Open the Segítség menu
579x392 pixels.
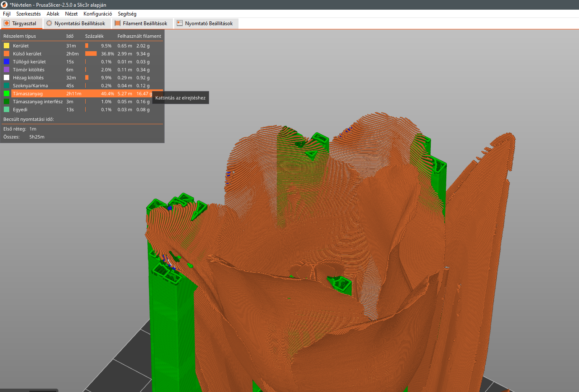tap(127, 14)
